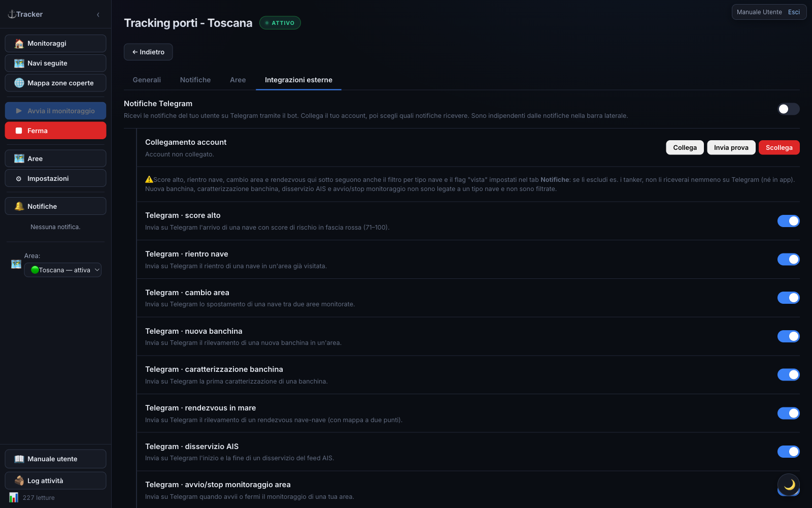
Task: Click the map icon next to the Area selector
Action: tap(16, 264)
